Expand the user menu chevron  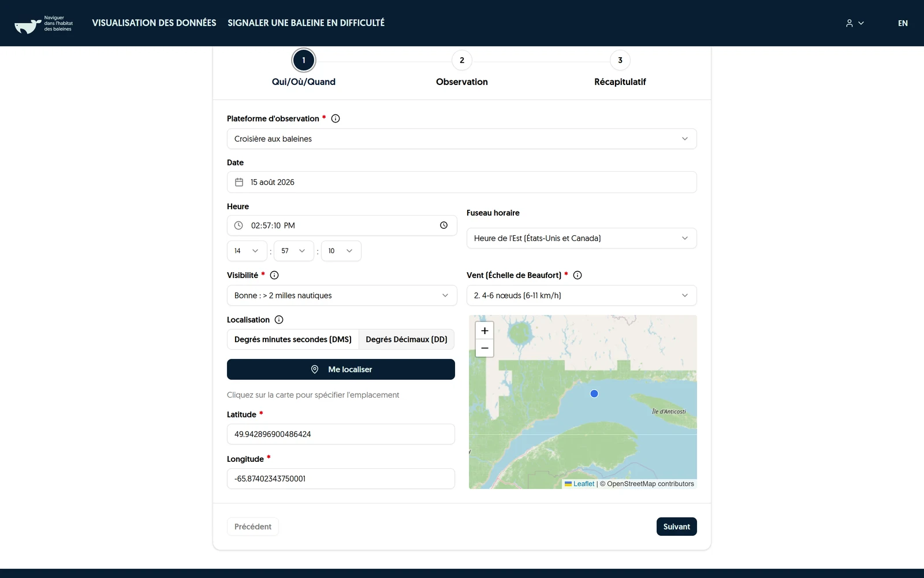click(x=861, y=23)
